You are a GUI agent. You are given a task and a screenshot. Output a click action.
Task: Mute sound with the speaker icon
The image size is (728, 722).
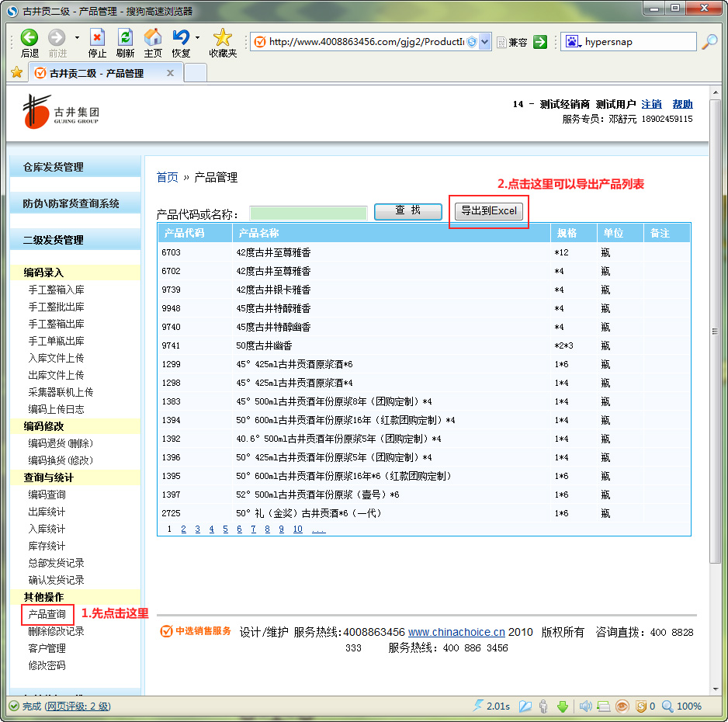[x=585, y=706]
